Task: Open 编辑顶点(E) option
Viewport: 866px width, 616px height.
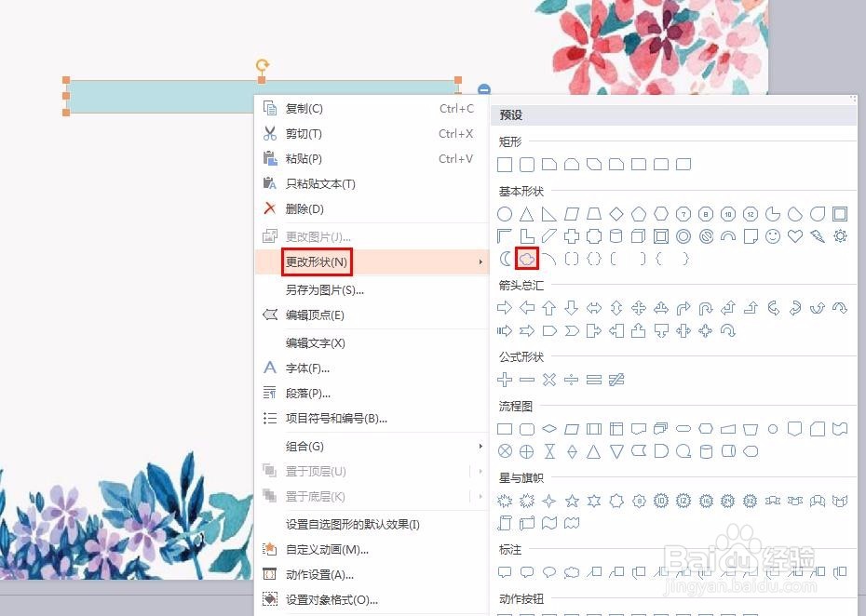Action: 315,315
